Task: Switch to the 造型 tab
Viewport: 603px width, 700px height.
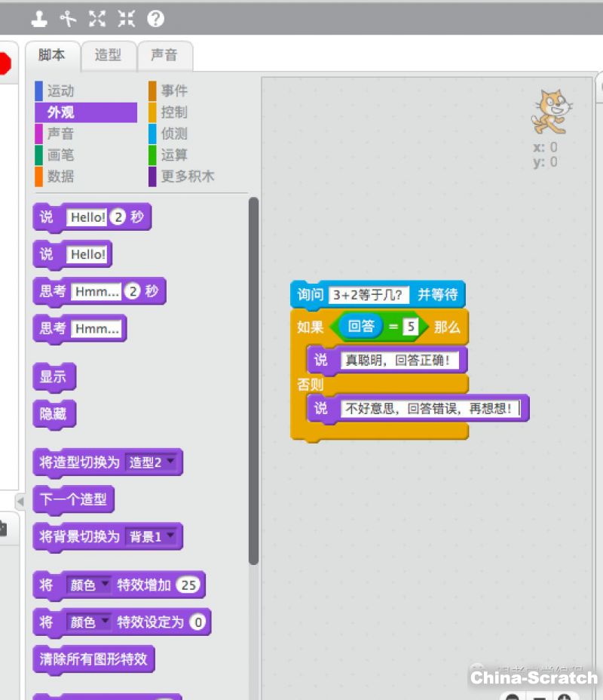Action: click(x=108, y=55)
